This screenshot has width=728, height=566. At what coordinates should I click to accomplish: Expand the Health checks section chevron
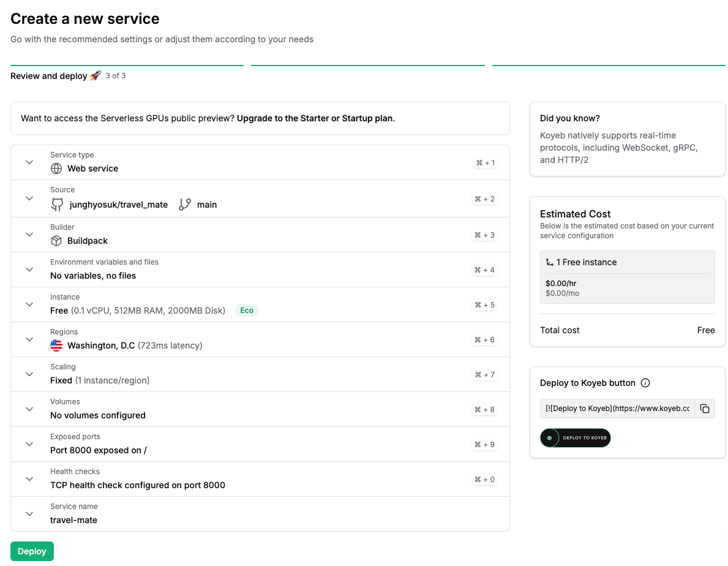coord(29,479)
